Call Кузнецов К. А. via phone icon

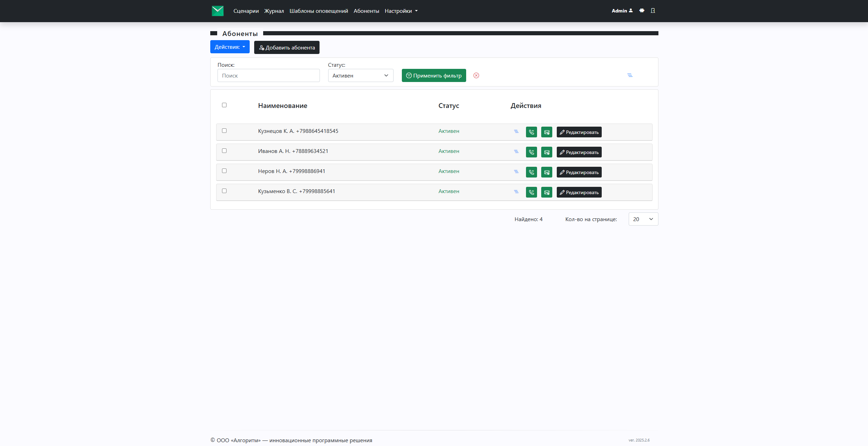(x=531, y=132)
